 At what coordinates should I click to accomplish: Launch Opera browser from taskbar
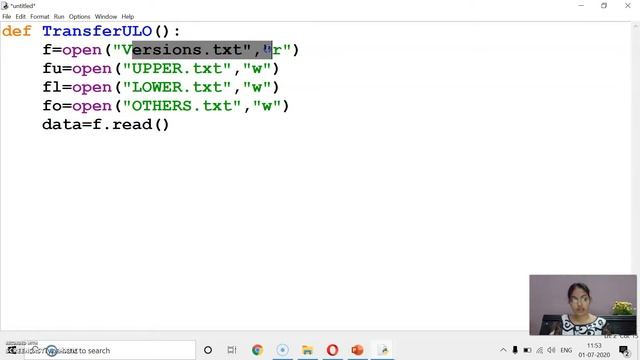click(332, 350)
